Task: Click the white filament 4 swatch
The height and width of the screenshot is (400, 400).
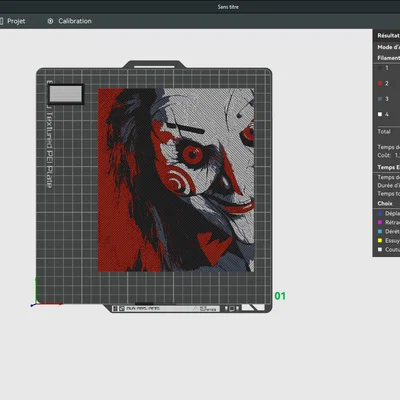Action: coord(380,114)
